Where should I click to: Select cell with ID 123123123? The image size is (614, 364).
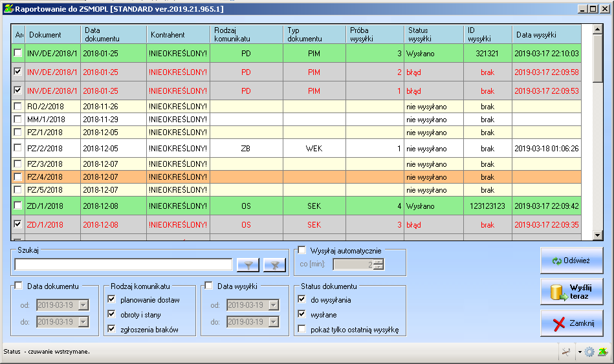tap(488, 206)
